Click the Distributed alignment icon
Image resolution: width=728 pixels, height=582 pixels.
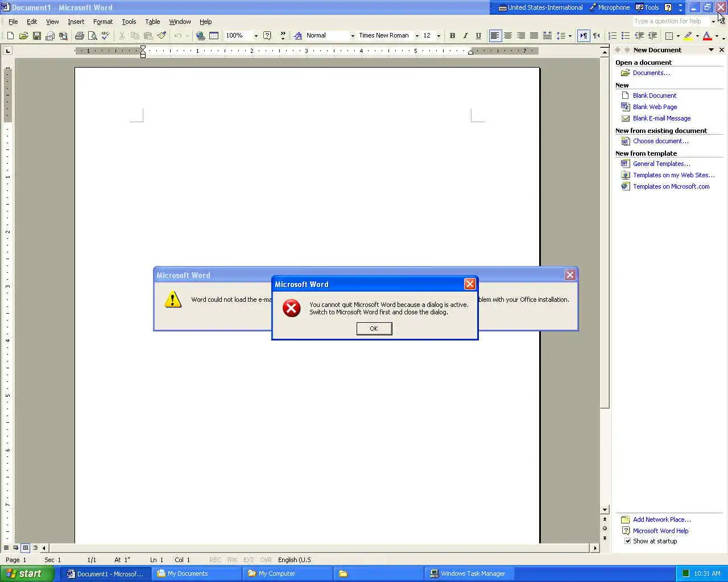(x=547, y=36)
